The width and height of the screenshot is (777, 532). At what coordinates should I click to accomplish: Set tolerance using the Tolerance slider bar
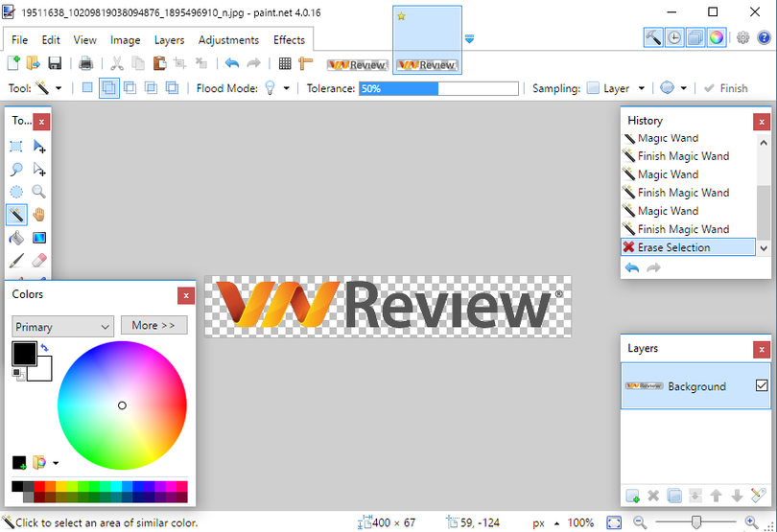coord(438,88)
